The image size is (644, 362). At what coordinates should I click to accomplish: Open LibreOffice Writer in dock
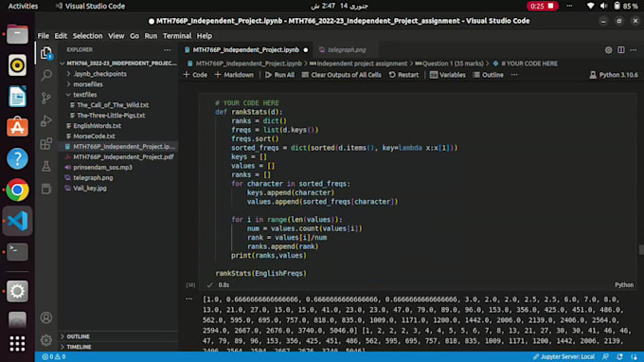point(17,97)
